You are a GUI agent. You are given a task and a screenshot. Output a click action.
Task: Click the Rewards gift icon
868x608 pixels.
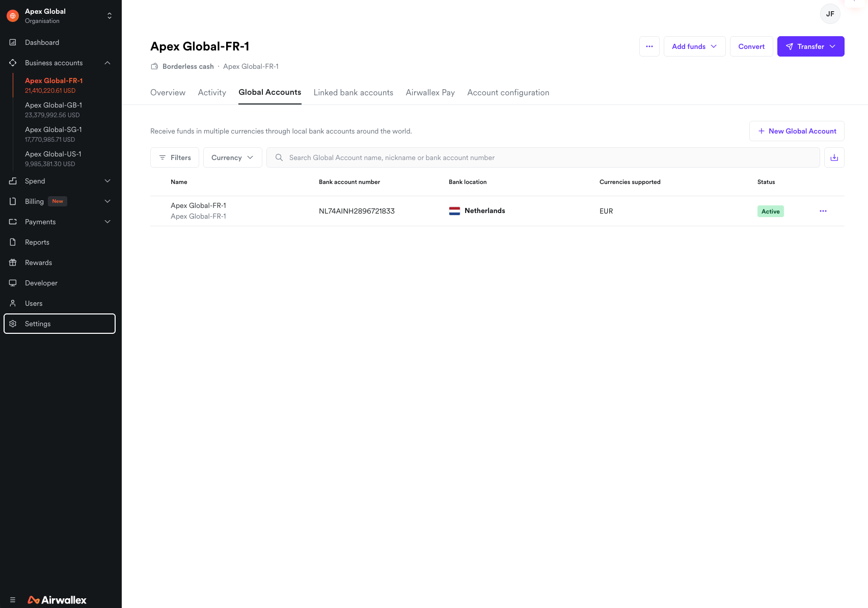pyautogui.click(x=13, y=262)
